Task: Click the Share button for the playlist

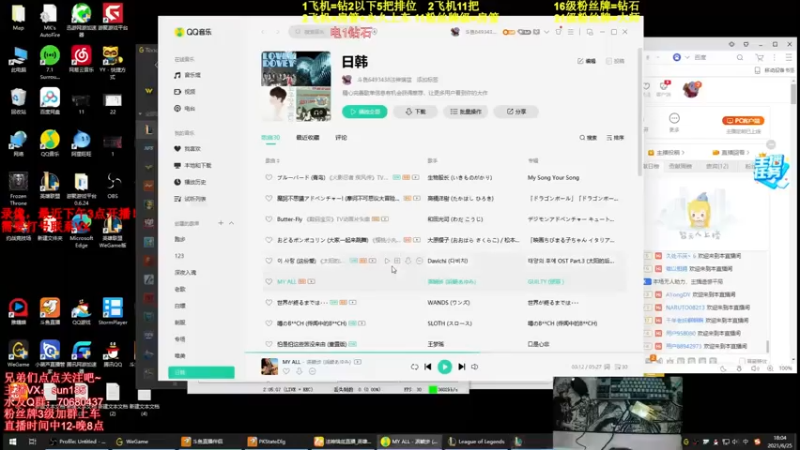Action: [x=516, y=111]
